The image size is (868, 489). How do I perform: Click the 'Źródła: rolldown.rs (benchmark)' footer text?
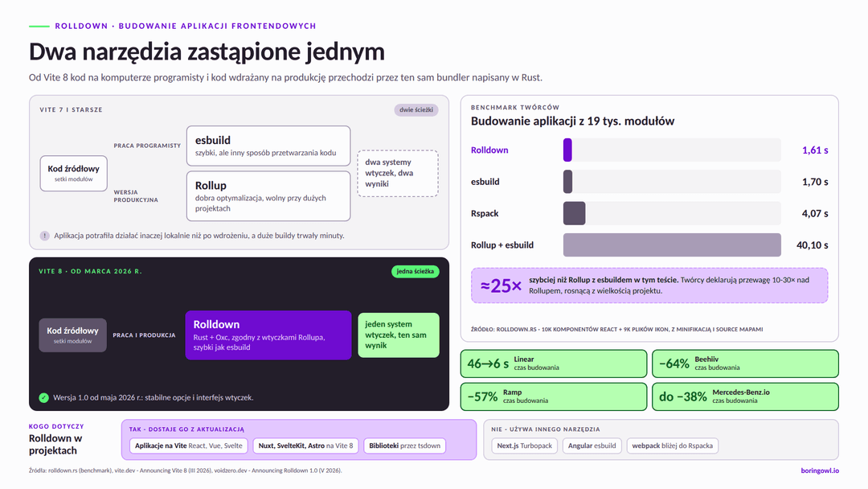(186, 471)
